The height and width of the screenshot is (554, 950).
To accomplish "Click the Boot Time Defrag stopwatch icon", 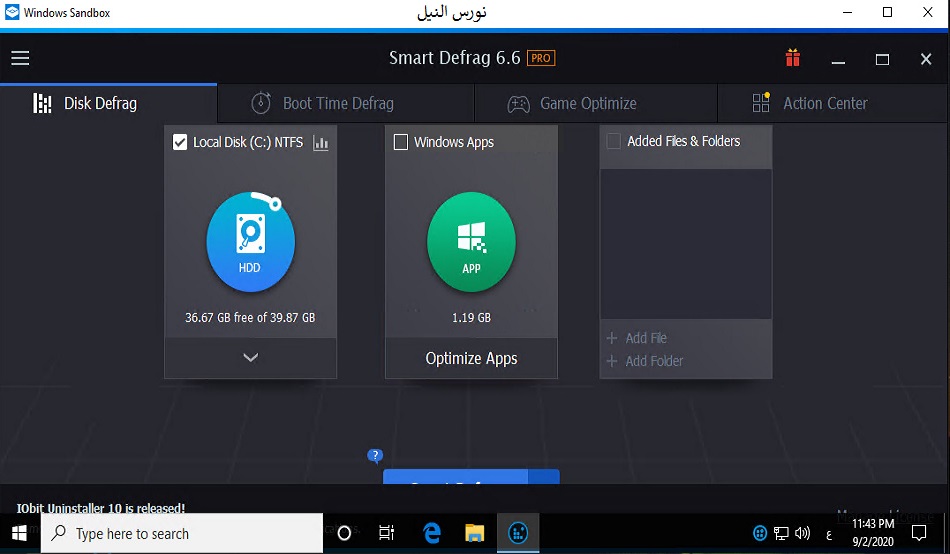I will point(261,103).
